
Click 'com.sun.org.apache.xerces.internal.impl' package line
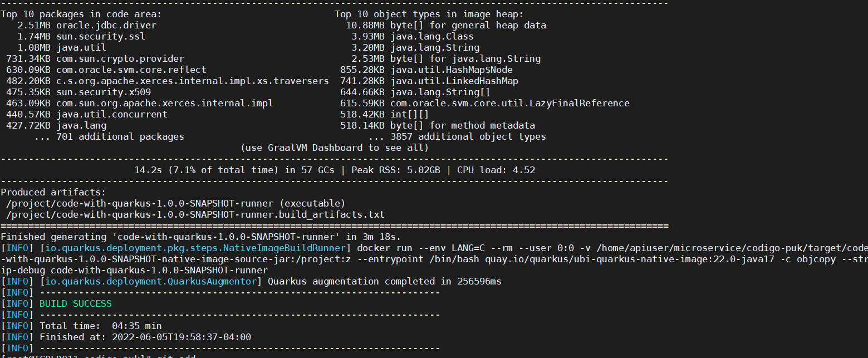pyautogui.click(x=165, y=104)
